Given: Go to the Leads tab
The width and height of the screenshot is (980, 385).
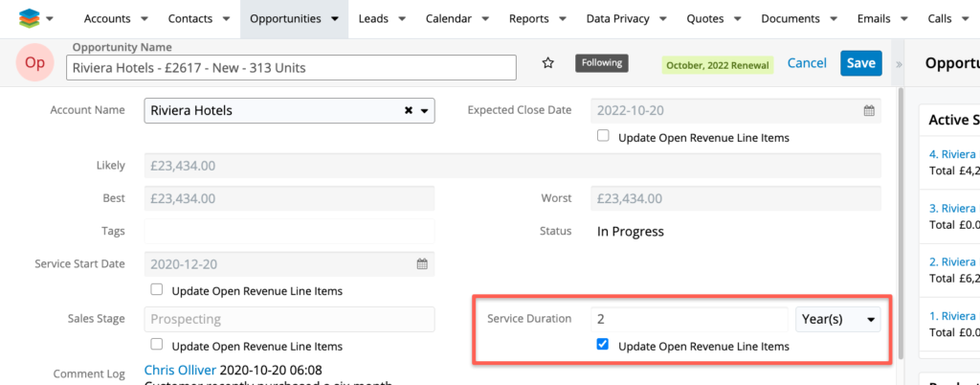Looking at the screenshot, I should [373, 19].
